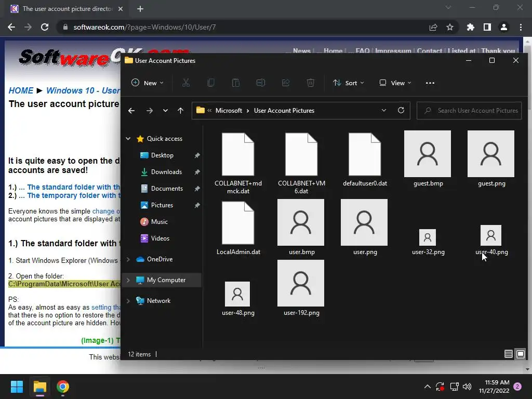Select the guest.png file
Screen dimensions: 532x399
coord(491,158)
